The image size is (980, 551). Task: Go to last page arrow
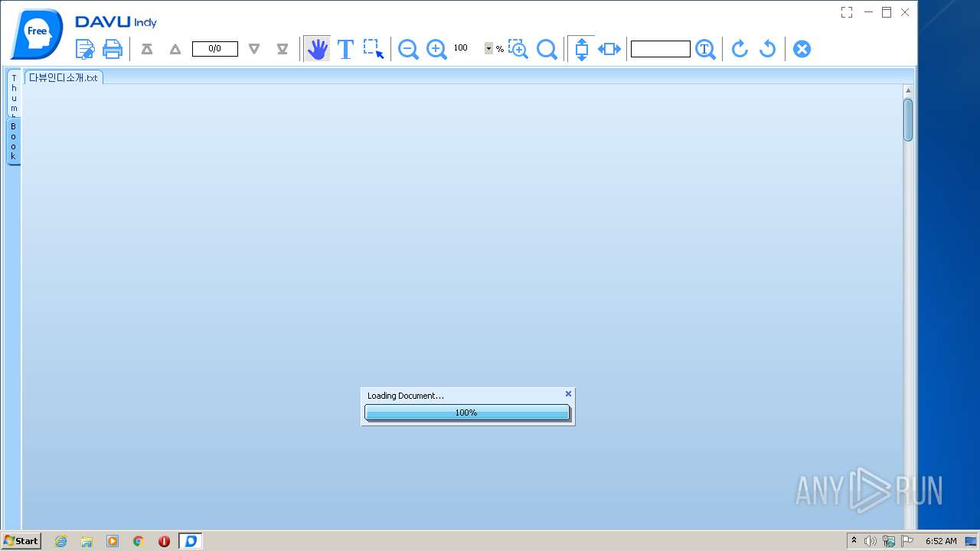[283, 49]
